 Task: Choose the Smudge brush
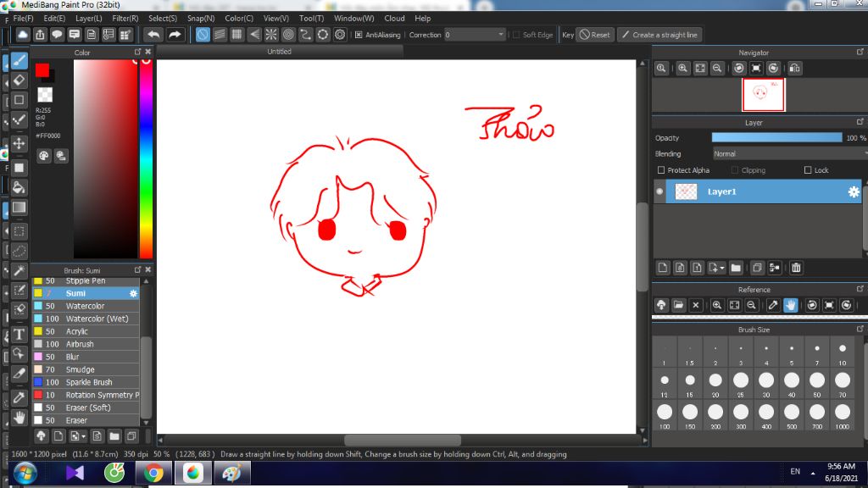pos(86,369)
